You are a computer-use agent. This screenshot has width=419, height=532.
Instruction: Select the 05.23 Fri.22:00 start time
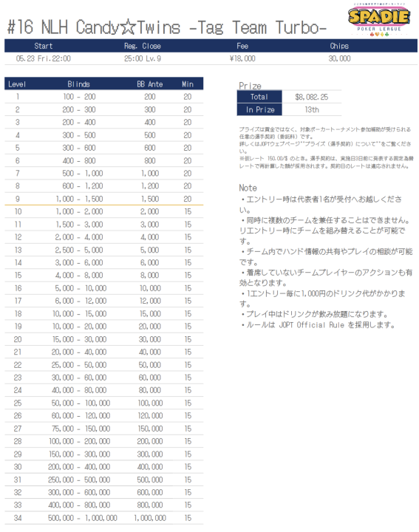44,58
